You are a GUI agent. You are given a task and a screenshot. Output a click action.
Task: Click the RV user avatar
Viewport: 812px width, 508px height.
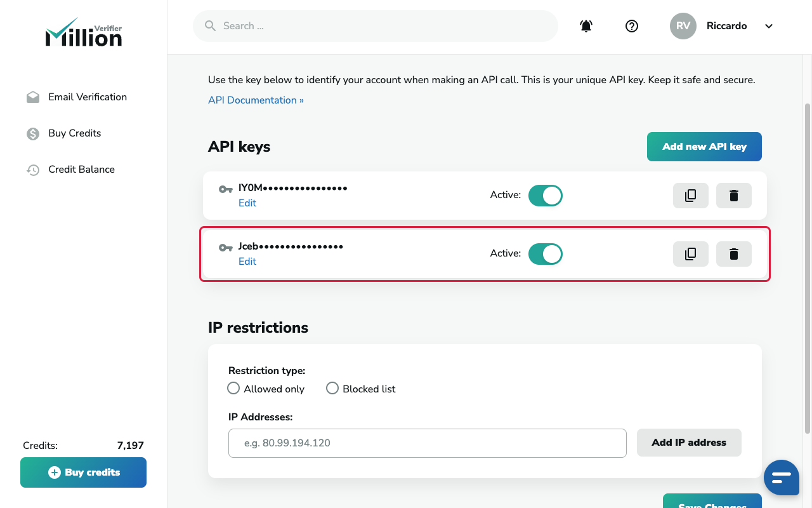683,26
